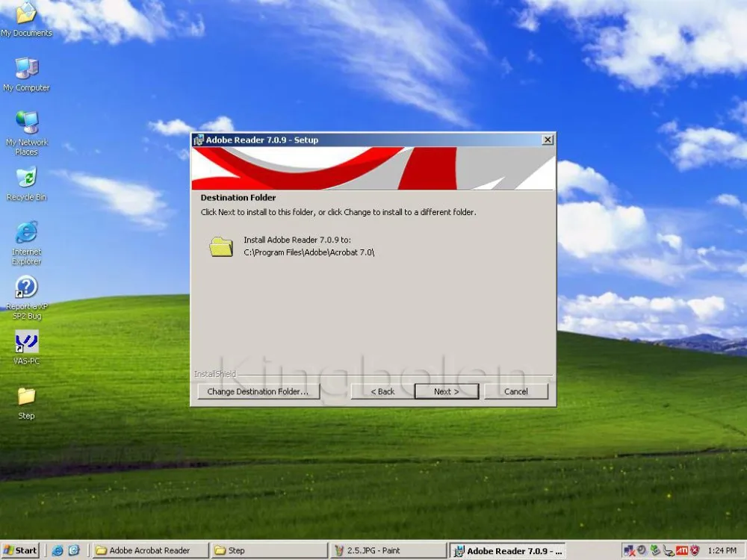This screenshot has height=560, width=747.
Task: Click the < Back button in setup
Action: pyautogui.click(x=382, y=391)
